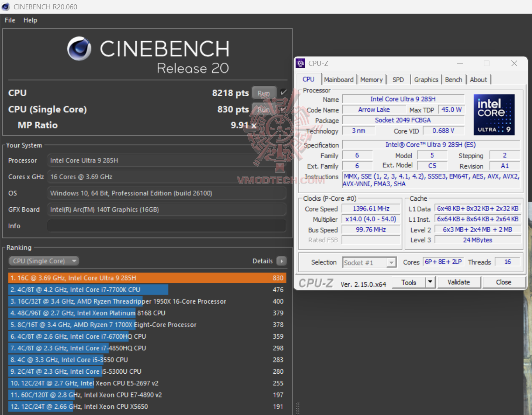Click the Package value Socket 2049 FCBGA
532x415 pixels.
tap(403, 120)
